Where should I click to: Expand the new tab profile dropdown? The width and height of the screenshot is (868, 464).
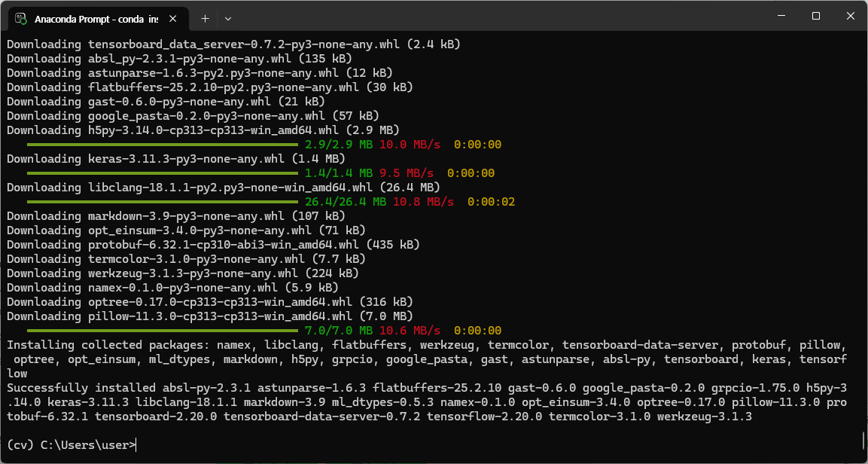(x=228, y=18)
